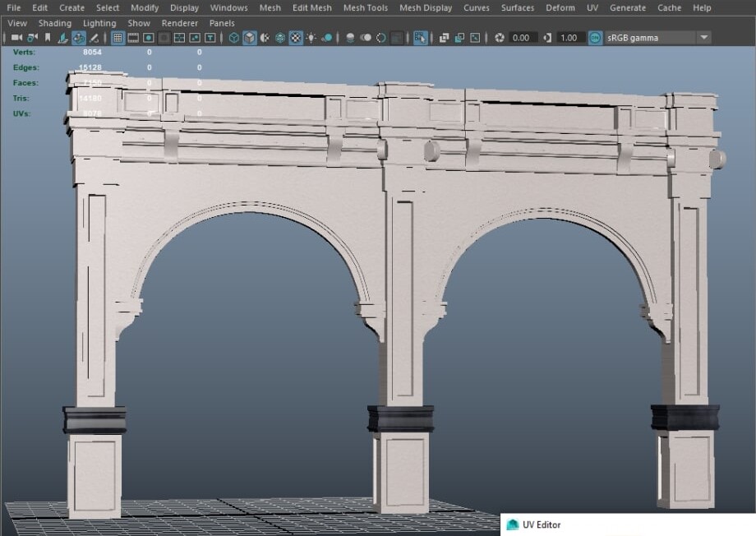The width and height of the screenshot is (756, 536).
Task: Open the Shading panel menu
Action: point(55,23)
